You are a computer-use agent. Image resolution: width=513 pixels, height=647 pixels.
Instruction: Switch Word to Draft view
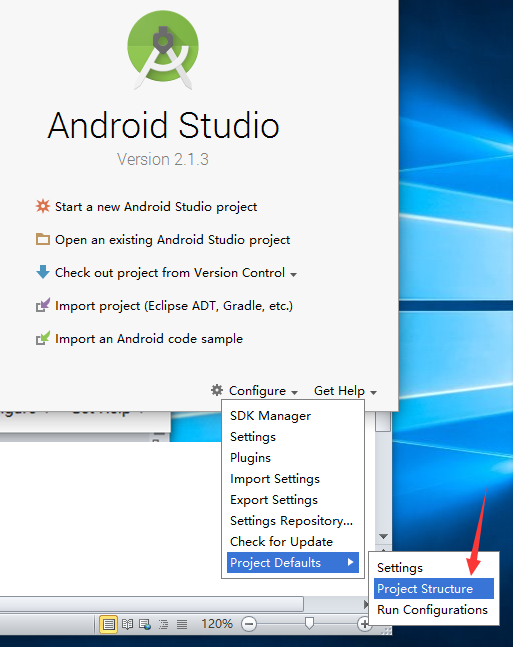pyautogui.click(x=182, y=624)
